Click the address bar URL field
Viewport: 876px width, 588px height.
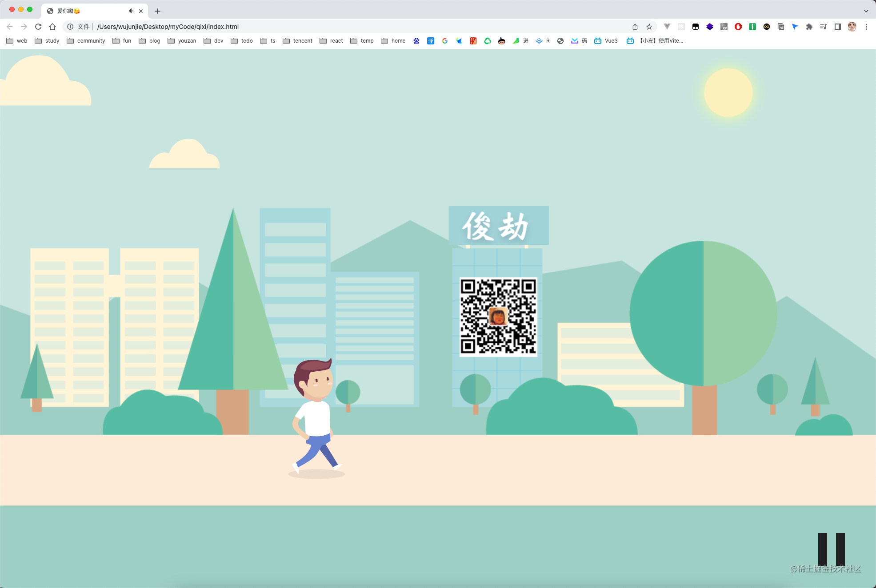click(x=360, y=27)
